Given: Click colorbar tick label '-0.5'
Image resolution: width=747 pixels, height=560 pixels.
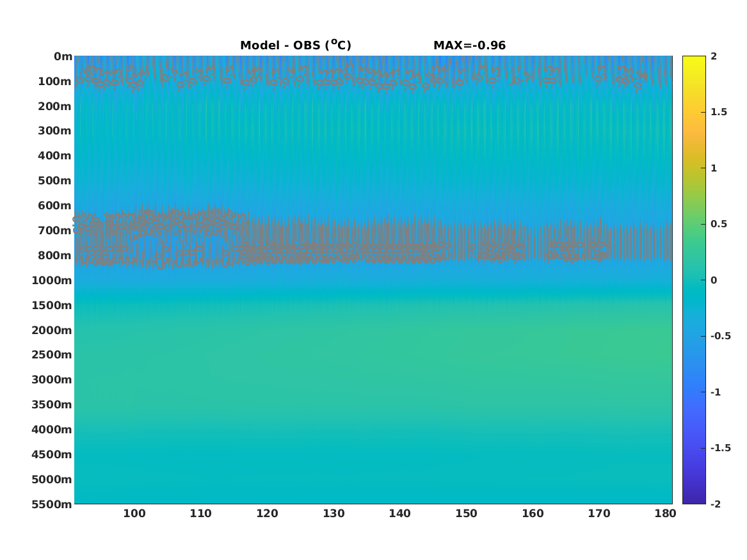Looking at the screenshot, I should pos(720,336).
